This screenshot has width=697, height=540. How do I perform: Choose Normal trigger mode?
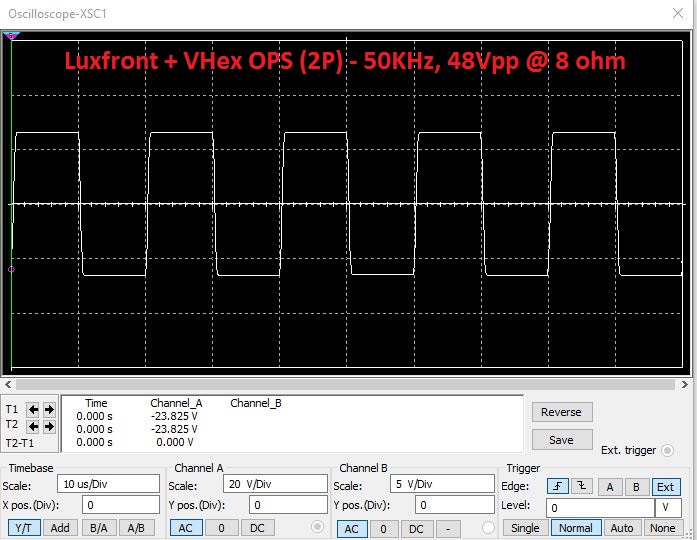[576, 528]
